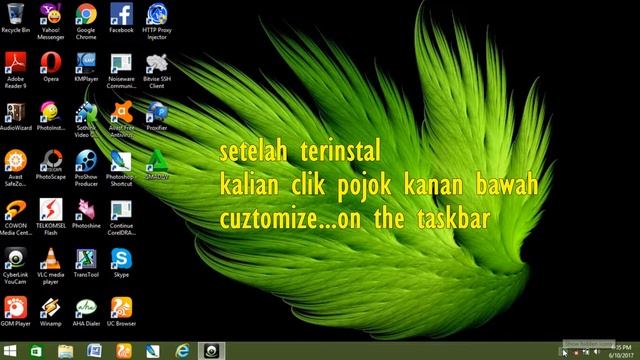Open Internet Explorer from the taskbar
This screenshot has width=640, height=360.
pyautogui.click(x=182, y=351)
